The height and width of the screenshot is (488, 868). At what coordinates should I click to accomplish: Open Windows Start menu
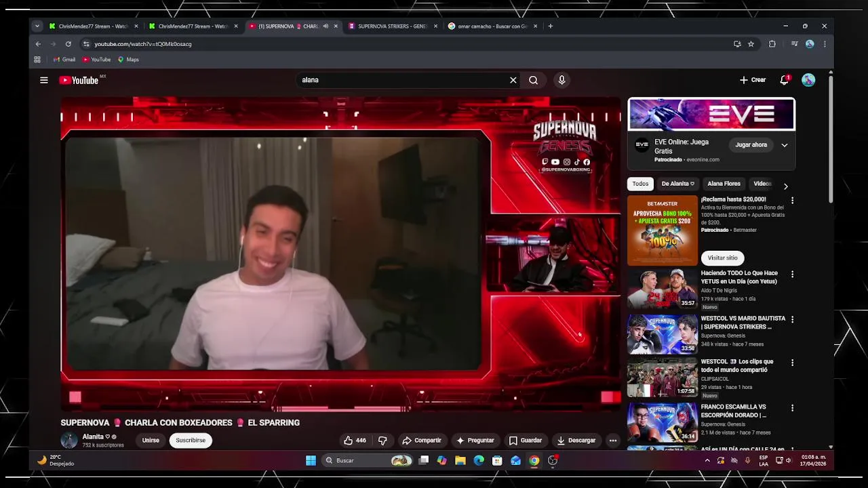click(x=311, y=461)
